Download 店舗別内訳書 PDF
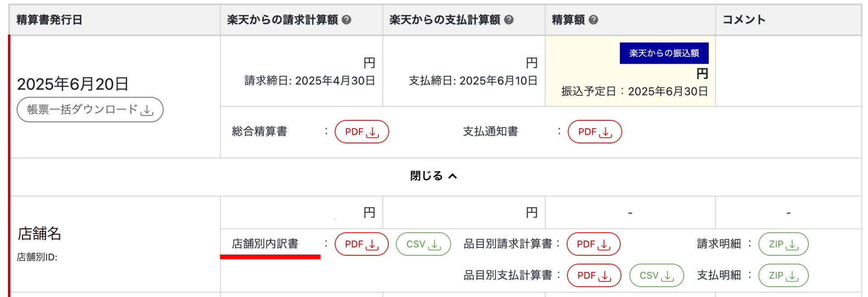The width and height of the screenshot is (868, 297). [361, 244]
